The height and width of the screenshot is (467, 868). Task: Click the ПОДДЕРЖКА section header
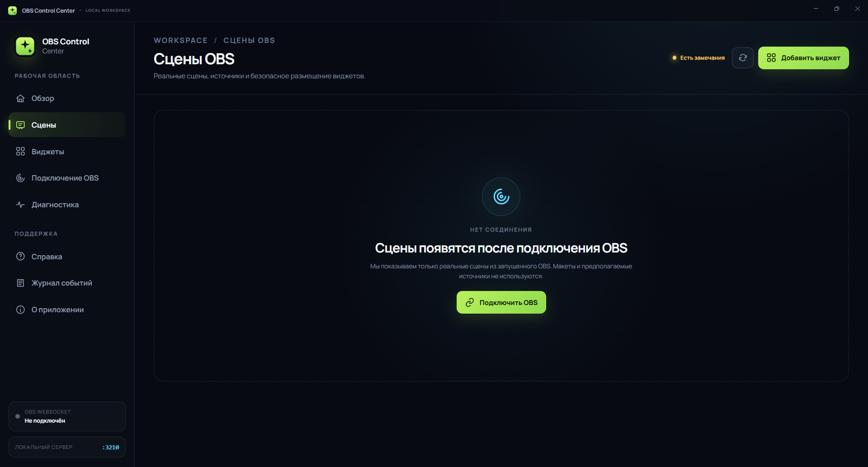click(x=36, y=234)
